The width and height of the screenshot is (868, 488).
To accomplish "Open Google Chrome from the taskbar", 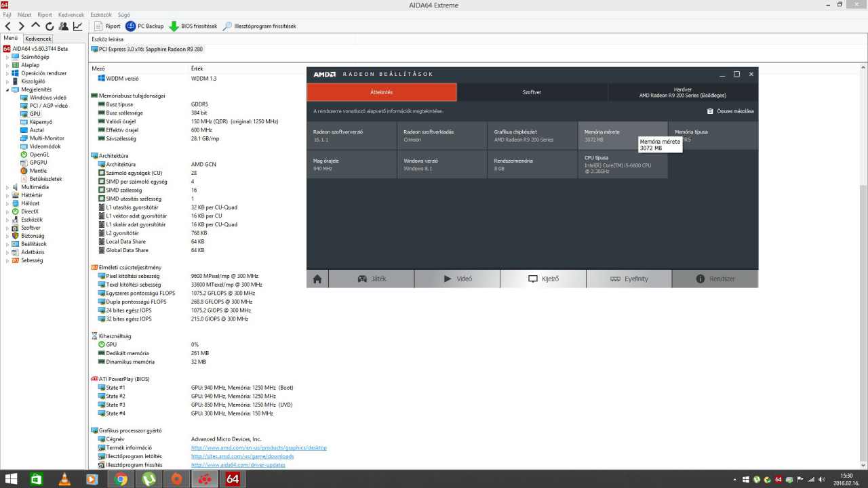I will point(121,479).
